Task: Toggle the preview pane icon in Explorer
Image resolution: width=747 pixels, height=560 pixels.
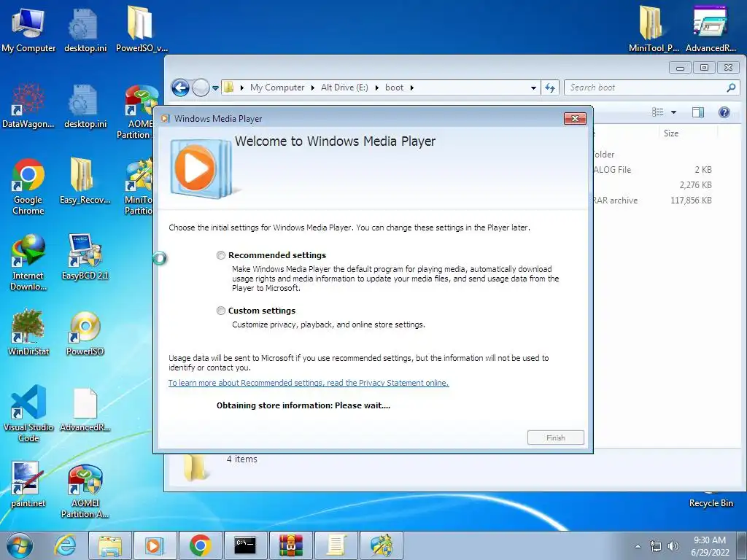Action: point(698,112)
